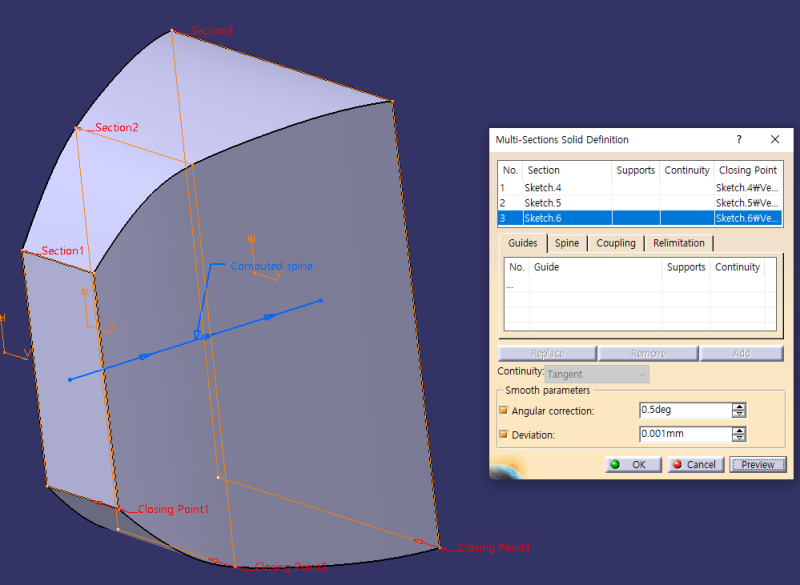Select the Relimitation tab
This screenshot has width=800, height=585.
click(679, 242)
